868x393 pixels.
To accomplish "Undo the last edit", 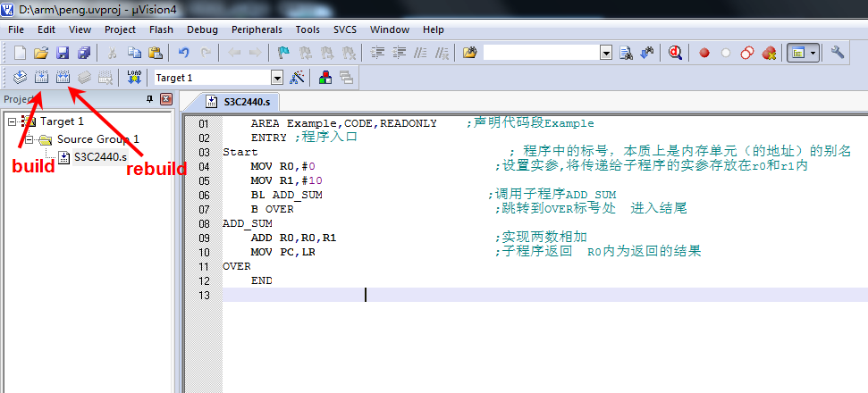I will pyautogui.click(x=184, y=53).
